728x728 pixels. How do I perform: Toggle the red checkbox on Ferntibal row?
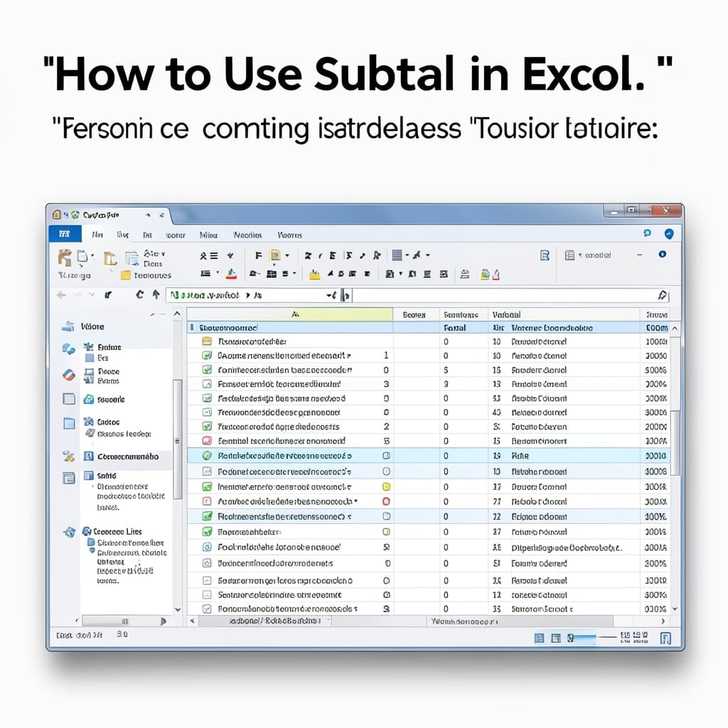[207, 441]
